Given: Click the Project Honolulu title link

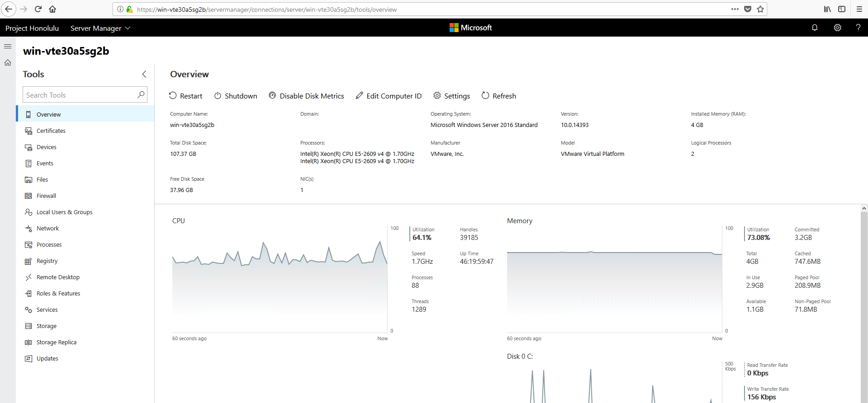Looking at the screenshot, I should pyautogui.click(x=32, y=28).
